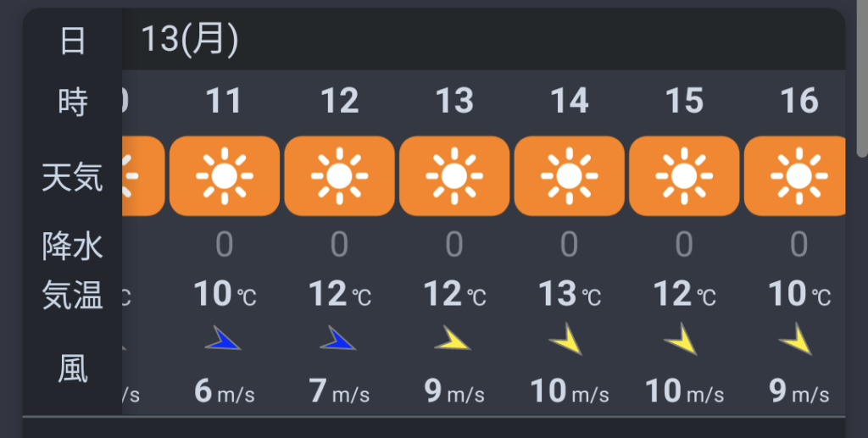Click the sun icon under hour 14
868x438 pixels.
[570, 175]
